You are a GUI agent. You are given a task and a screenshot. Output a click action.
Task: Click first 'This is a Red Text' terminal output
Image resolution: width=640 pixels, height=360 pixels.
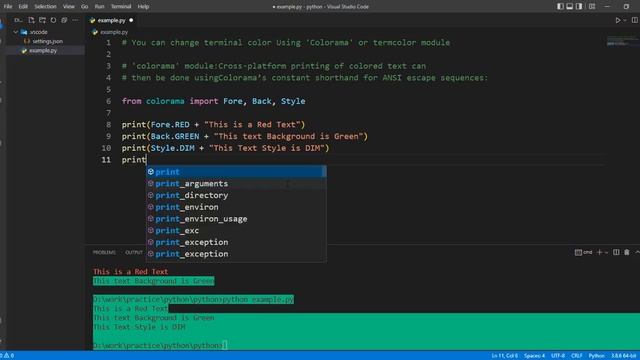tap(131, 272)
